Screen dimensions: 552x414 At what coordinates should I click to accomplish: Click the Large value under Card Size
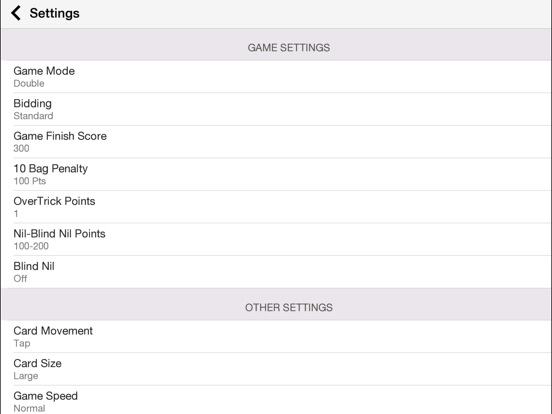(26, 376)
